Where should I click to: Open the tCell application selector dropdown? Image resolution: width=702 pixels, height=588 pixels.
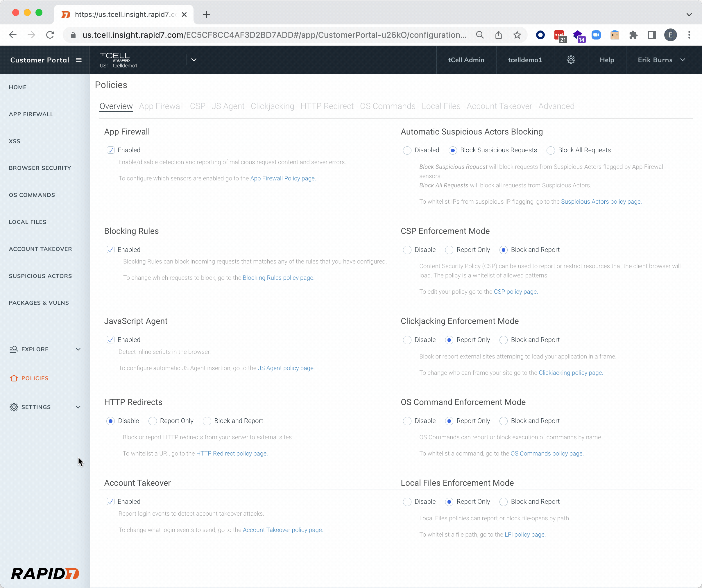point(194,60)
